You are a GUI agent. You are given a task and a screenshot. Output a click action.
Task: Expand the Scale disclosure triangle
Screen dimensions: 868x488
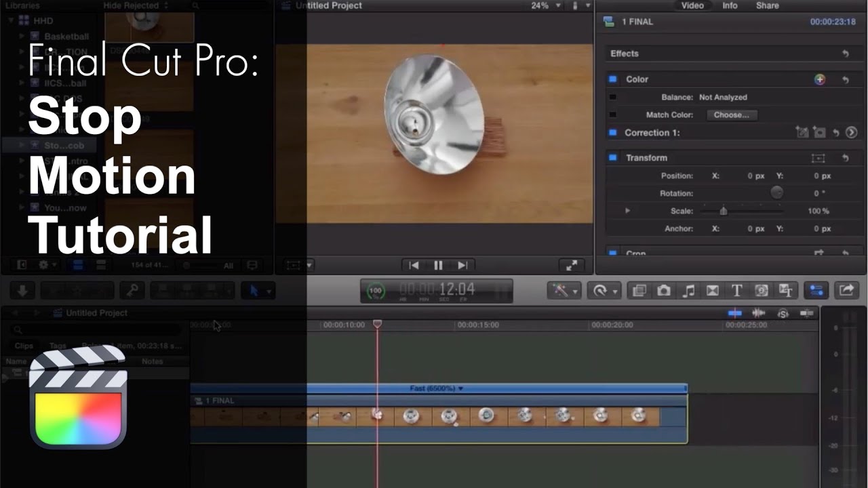627,211
